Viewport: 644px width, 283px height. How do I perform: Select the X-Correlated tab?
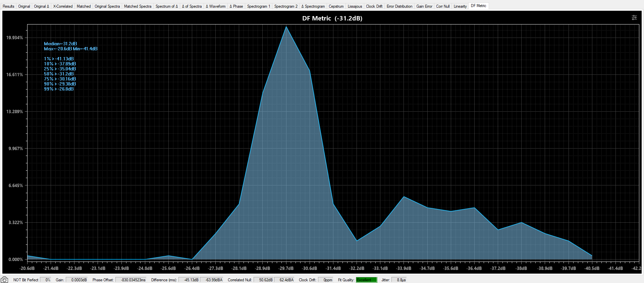coord(63,6)
